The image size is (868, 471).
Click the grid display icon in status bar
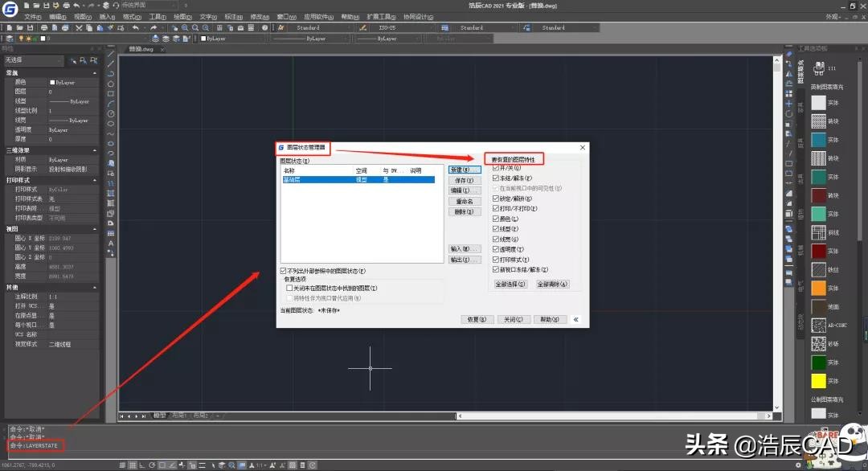[x=131, y=464]
